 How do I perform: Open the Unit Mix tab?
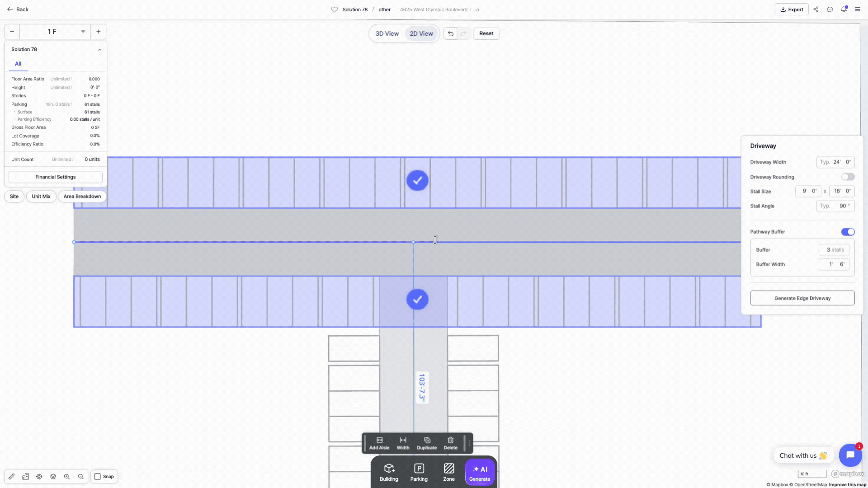pos(41,197)
